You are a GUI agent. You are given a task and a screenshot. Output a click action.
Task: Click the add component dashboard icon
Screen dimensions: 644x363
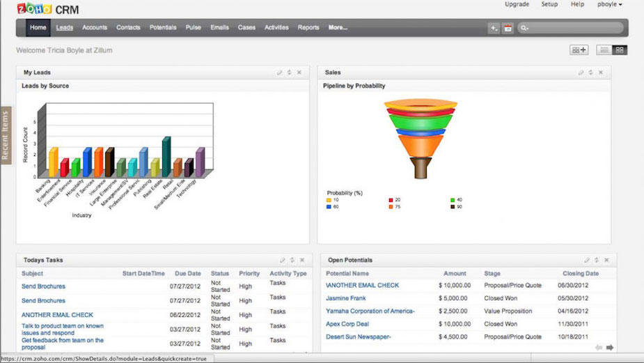click(579, 50)
